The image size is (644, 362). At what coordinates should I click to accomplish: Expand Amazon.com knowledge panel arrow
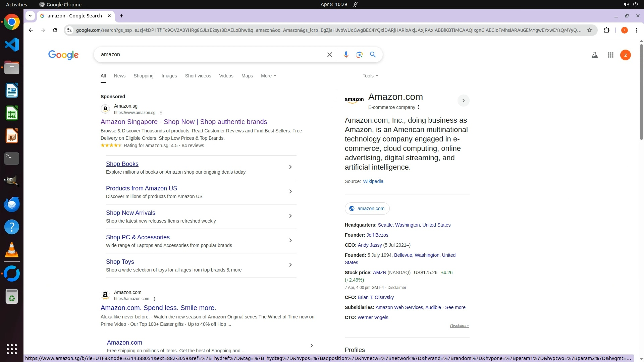(463, 101)
